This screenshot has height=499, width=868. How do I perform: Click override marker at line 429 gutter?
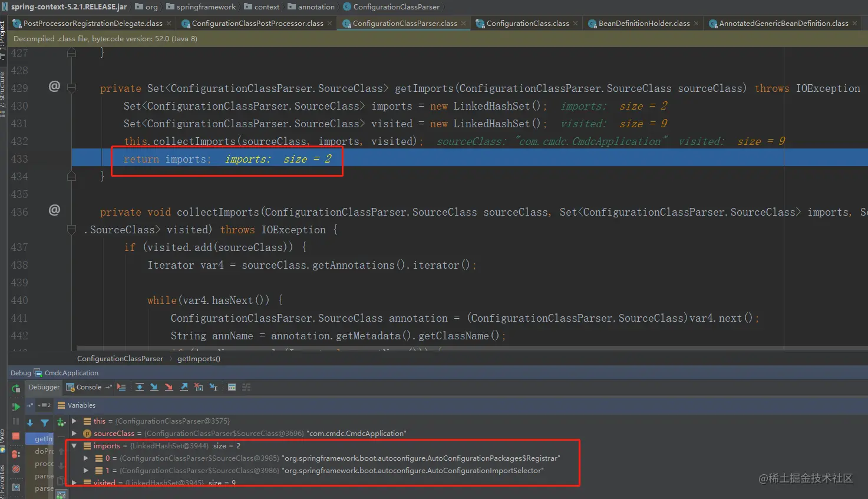[54, 87]
